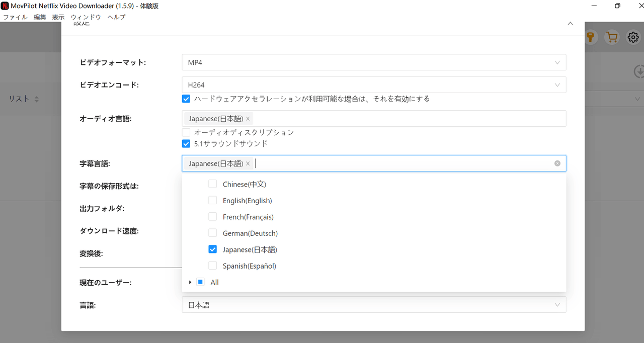This screenshot has width=644, height=343.
Task: Check the English(English) subtitle option
Action: coord(213,201)
